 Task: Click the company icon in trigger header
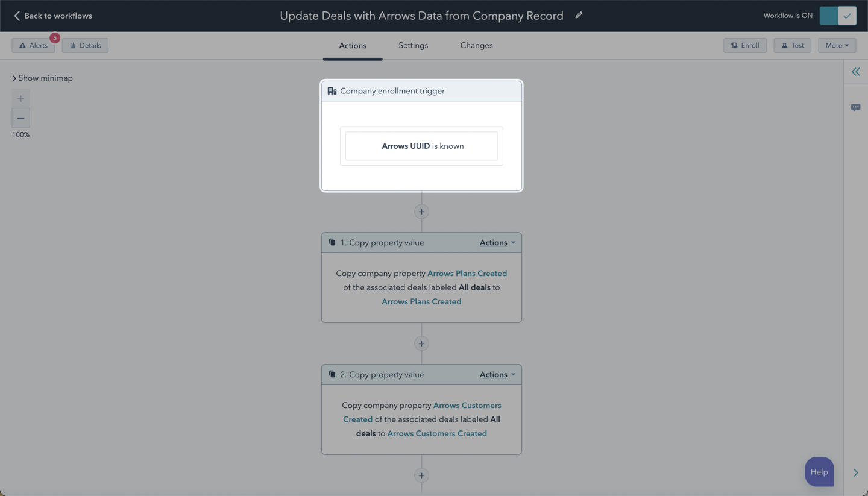tap(332, 91)
